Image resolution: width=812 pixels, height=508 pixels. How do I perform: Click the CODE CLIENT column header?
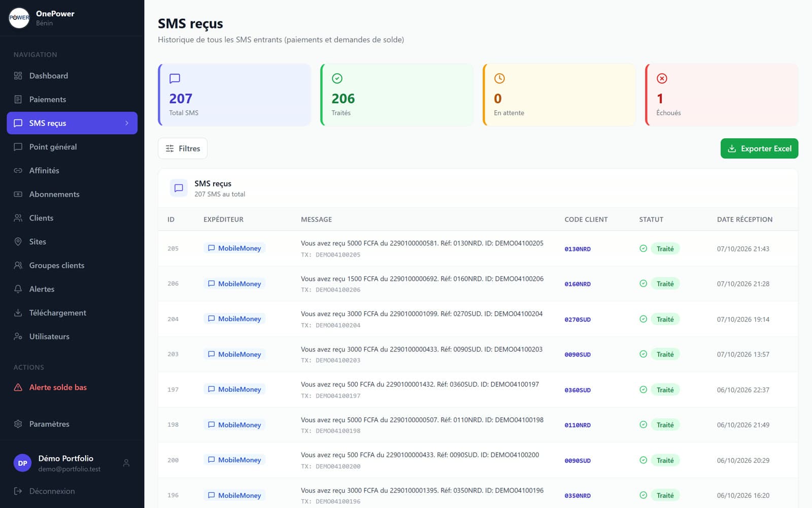point(586,219)
